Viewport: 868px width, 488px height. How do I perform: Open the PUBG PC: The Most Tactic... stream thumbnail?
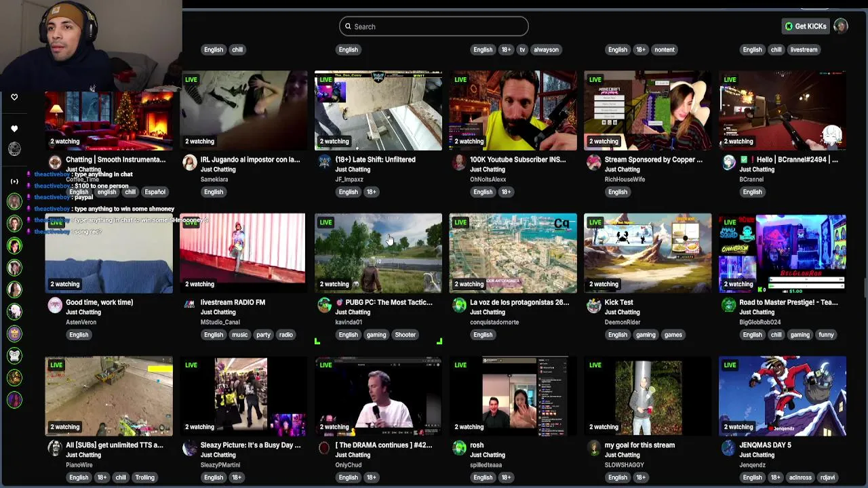coord(378,253)
